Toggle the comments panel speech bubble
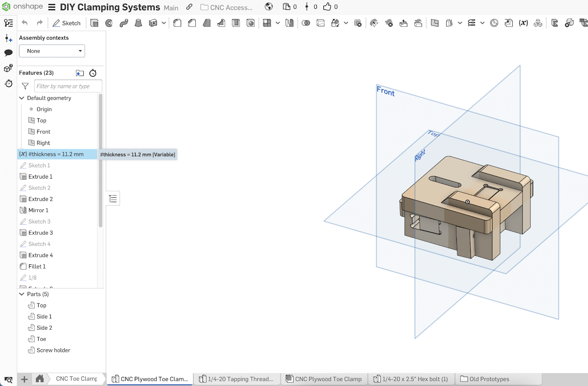 click(x=8, y=53)
